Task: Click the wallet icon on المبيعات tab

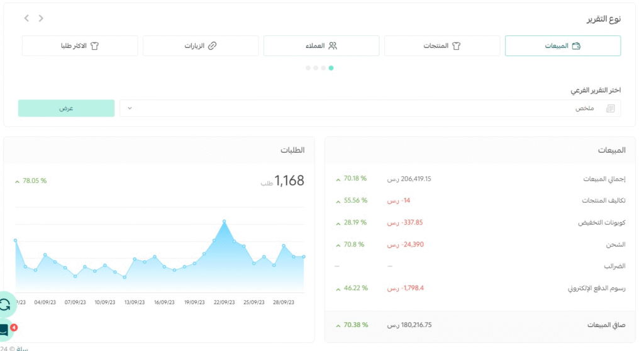Action: [x=576, y=46]
